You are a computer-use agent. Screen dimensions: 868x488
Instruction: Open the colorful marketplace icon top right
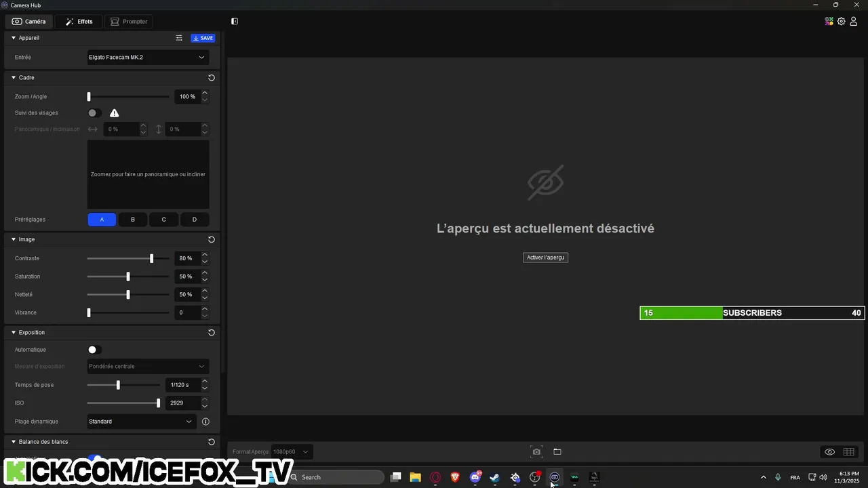tap(829, 22)
